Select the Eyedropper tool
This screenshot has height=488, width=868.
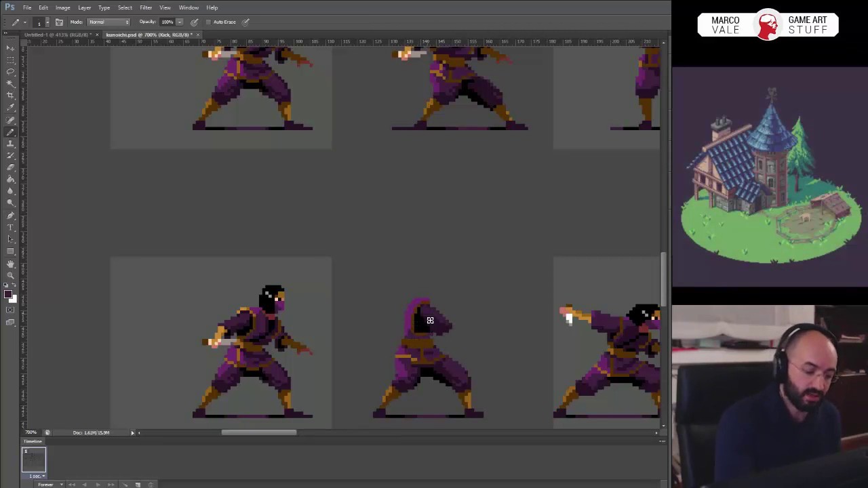pyautogui.click(x=10, y=107)
